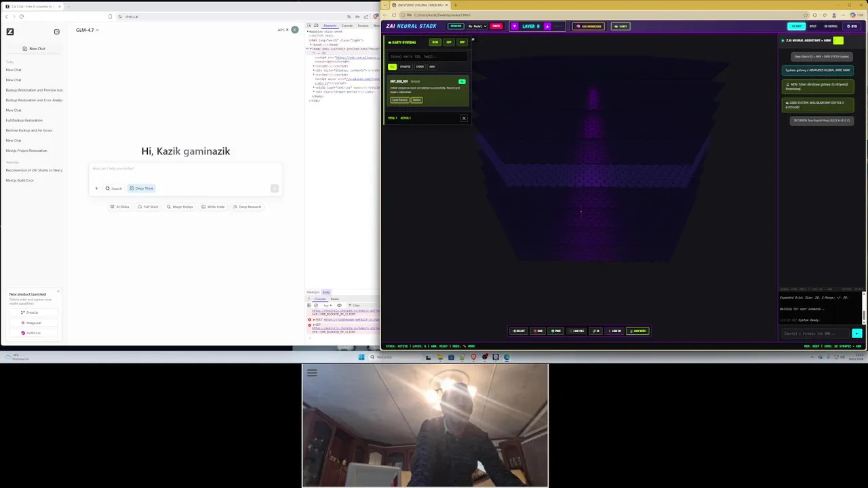
Task: Select the SYNAPSE filter chip
Action: point(405,66)
